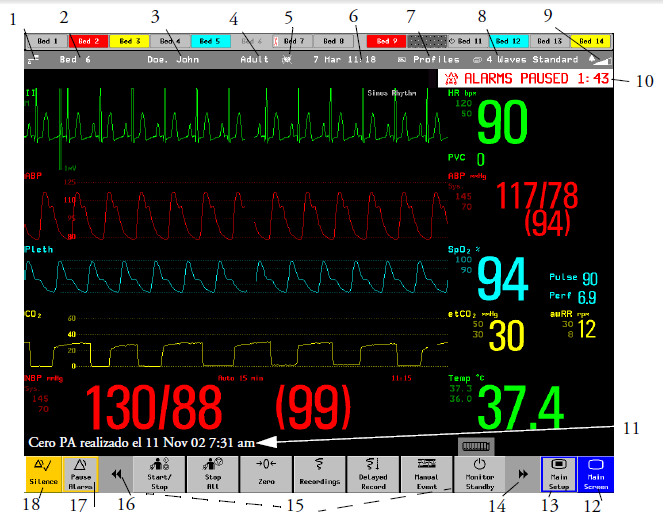The height and width of the screenshot is (525, 663).
Task: Open the Adult patient category setting
Action: (254, 60)
